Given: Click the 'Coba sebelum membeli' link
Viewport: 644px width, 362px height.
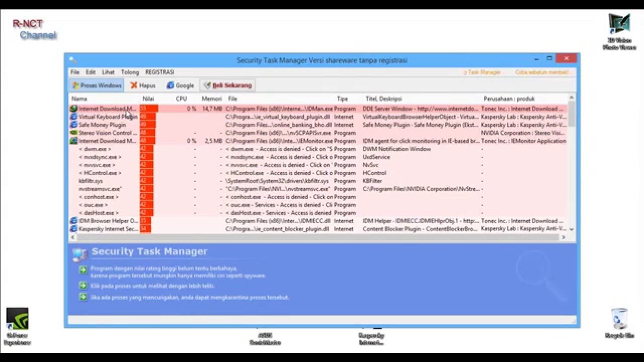Looking at the screenshot, I should [x=542, y=72].
